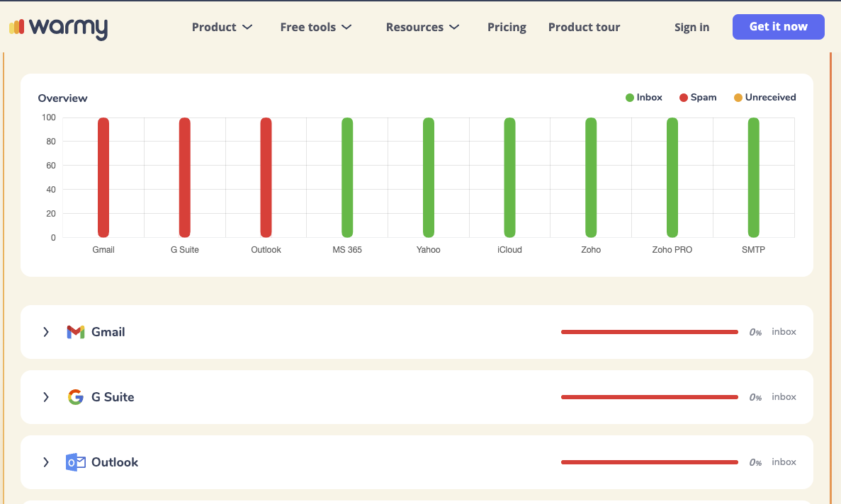Click the Gmail red progress bar
Screen dimensions: 841x504
coord(649,332)
